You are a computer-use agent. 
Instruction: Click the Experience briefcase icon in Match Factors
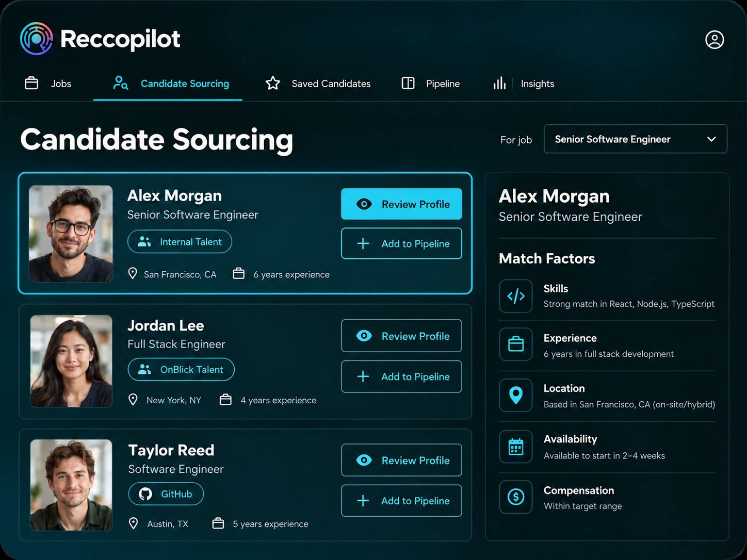coord(516,344)
